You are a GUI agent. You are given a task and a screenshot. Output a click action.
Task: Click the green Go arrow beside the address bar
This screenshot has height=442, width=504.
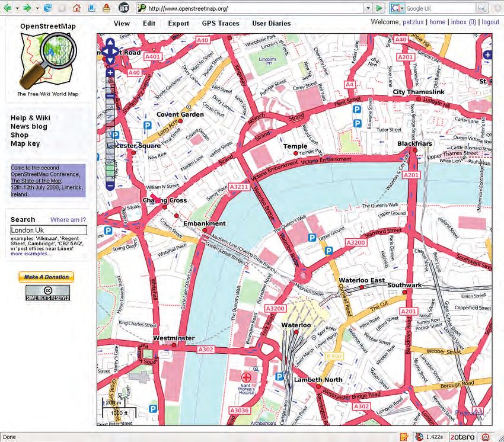pos(379,8)
